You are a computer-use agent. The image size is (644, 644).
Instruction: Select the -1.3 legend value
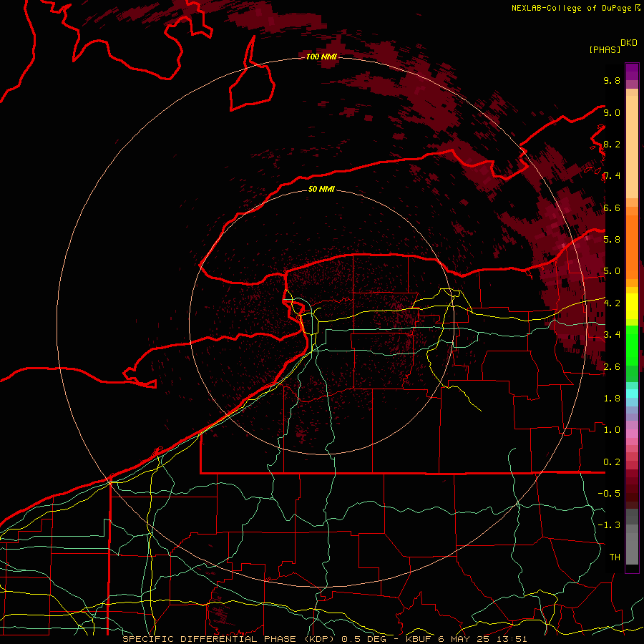(609, 525)
